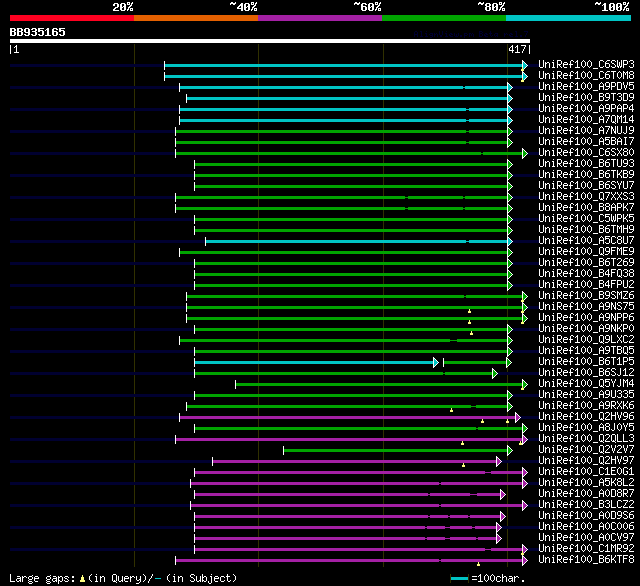The image size is (640, 586).
Task: Click the UniRef100_B8APK7 label
Action: [586, 208]
